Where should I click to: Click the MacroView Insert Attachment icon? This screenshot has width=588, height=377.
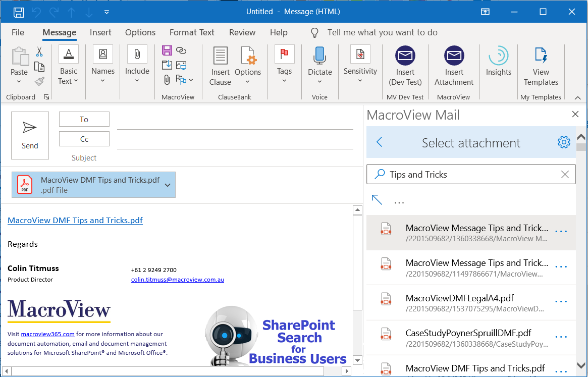454,56
